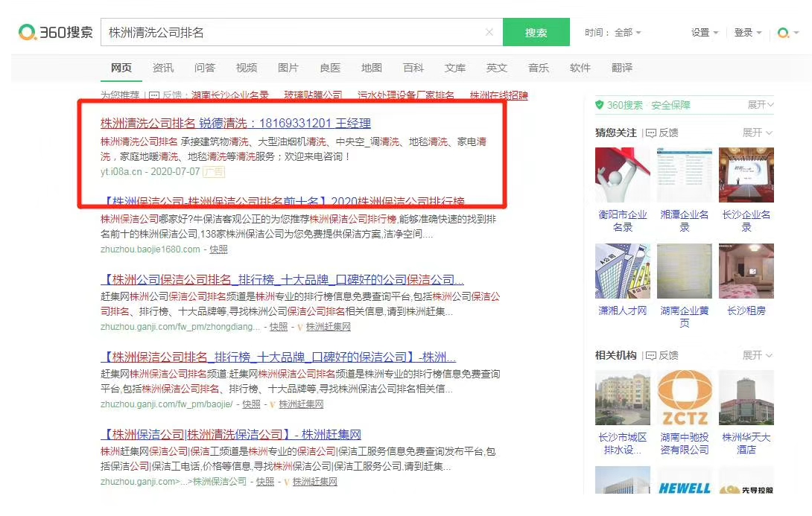Screen dimensions: 812x516
Task: Switch to the 翻译 tab
Action: (621, 68)
